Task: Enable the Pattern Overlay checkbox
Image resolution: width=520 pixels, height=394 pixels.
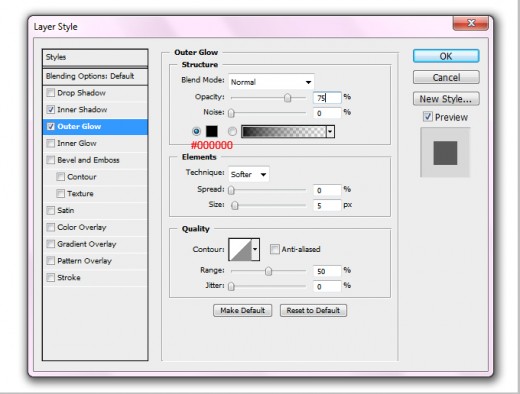Action: (x=51, y=261)
